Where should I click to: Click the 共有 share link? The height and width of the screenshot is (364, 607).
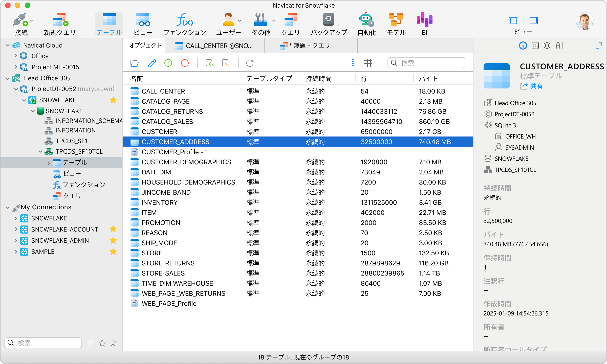pyautogui.click(x=531, y=86)
